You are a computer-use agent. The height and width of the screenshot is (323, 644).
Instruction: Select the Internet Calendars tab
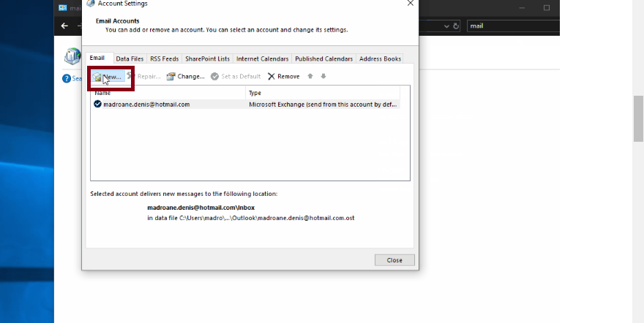click(263, 59)
